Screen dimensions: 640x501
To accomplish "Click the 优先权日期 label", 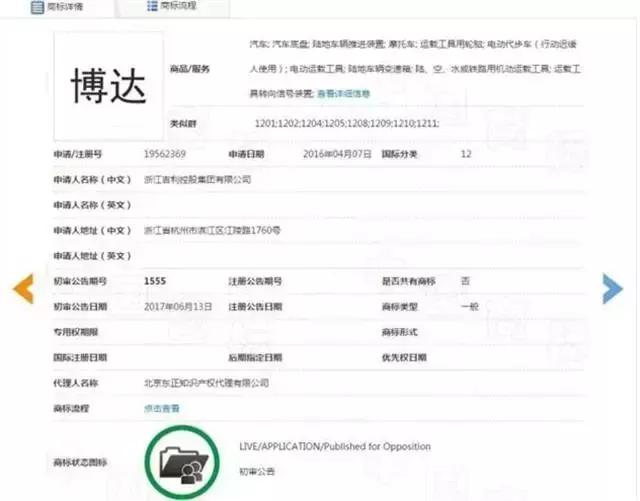I will pyautogui.click(x=404, y=358).
